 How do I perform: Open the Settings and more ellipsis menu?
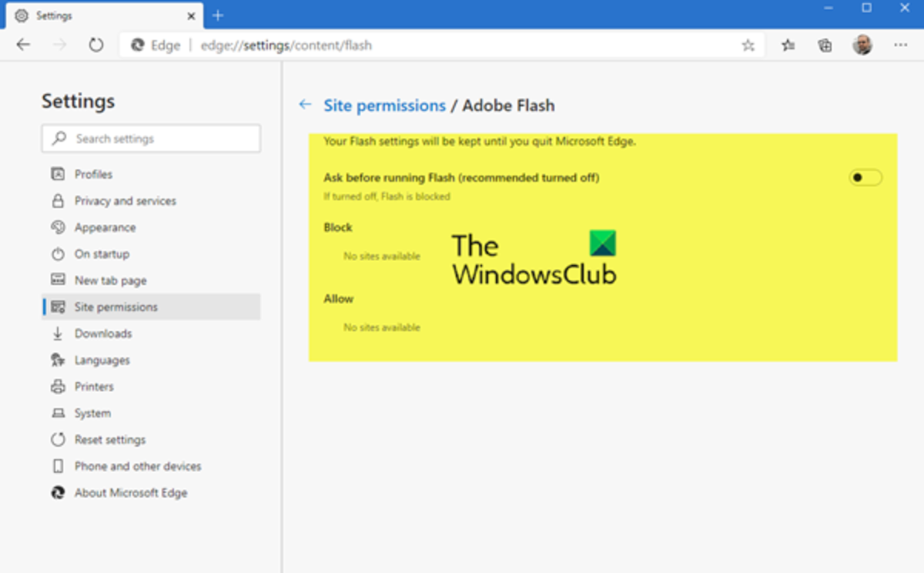[x=900, y=45]
